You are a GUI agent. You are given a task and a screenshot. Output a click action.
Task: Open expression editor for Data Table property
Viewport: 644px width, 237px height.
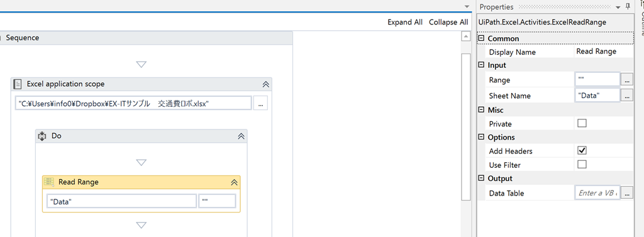627,192
